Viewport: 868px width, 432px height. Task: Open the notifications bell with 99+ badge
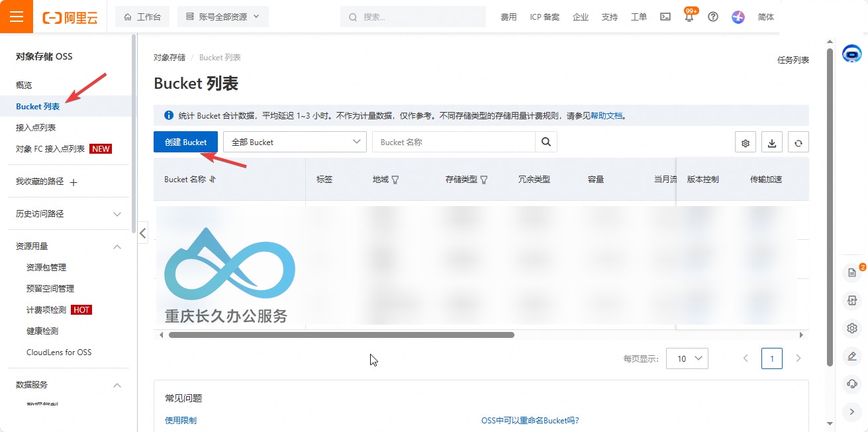point(689,17)
